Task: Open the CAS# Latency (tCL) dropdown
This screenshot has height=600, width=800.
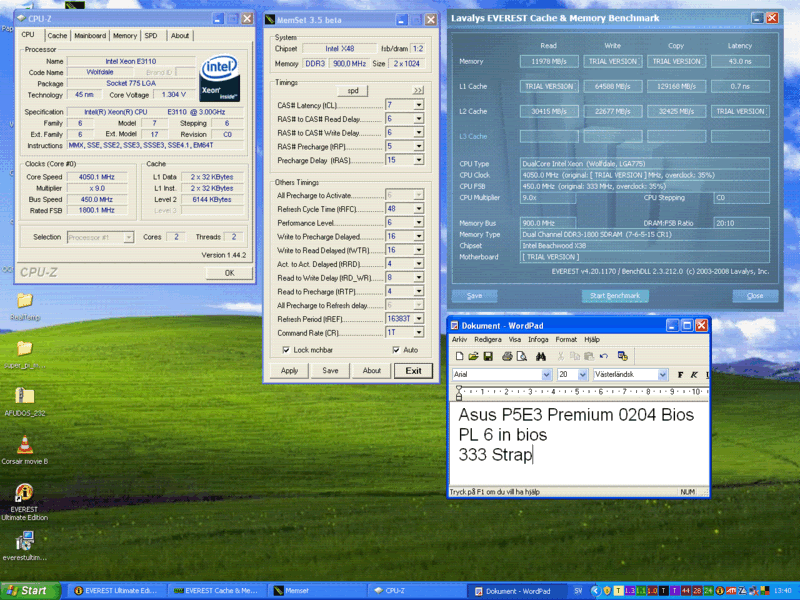Action: tap(418, 105)
